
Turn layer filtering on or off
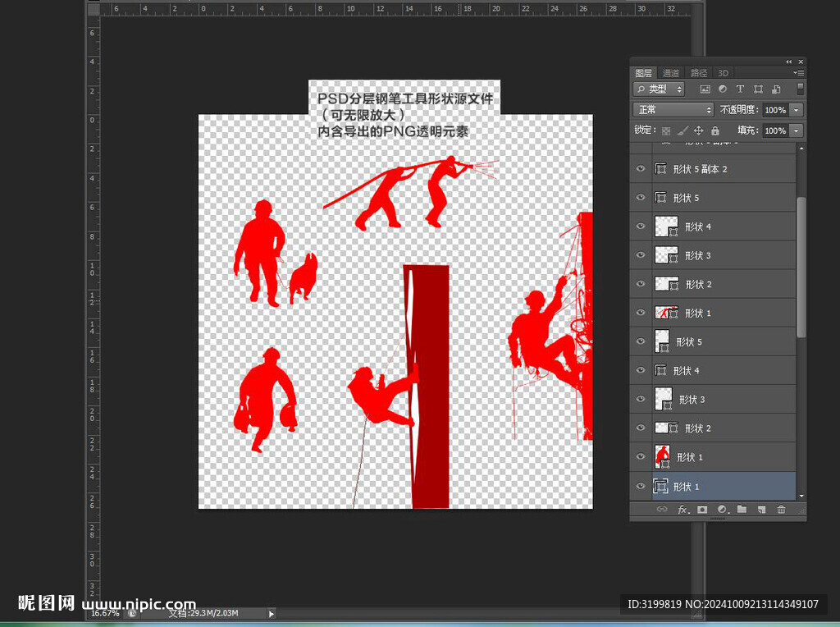[x=801, y=89]
